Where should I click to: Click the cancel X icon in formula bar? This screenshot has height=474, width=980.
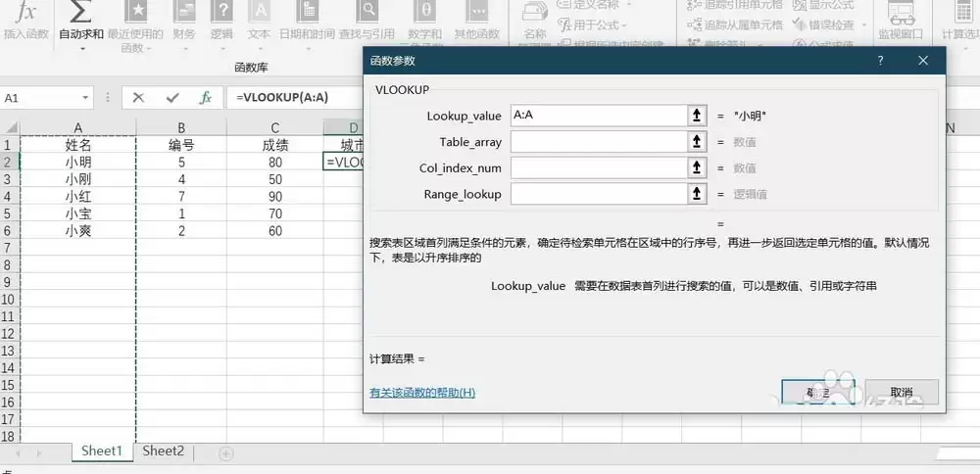pyautogui.click(x=138, y=97)
